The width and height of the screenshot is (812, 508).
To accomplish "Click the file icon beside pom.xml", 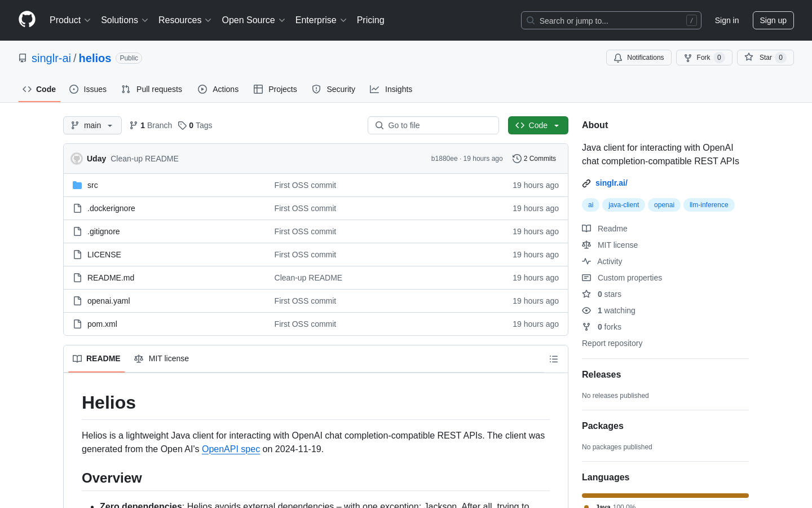I will 77,324.
